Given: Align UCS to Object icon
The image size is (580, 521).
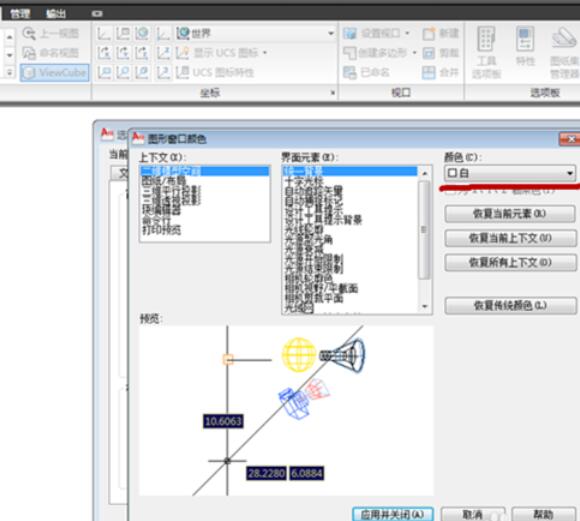Looking at the screenshot, I should pyautogui.click(x=123, y=72).
